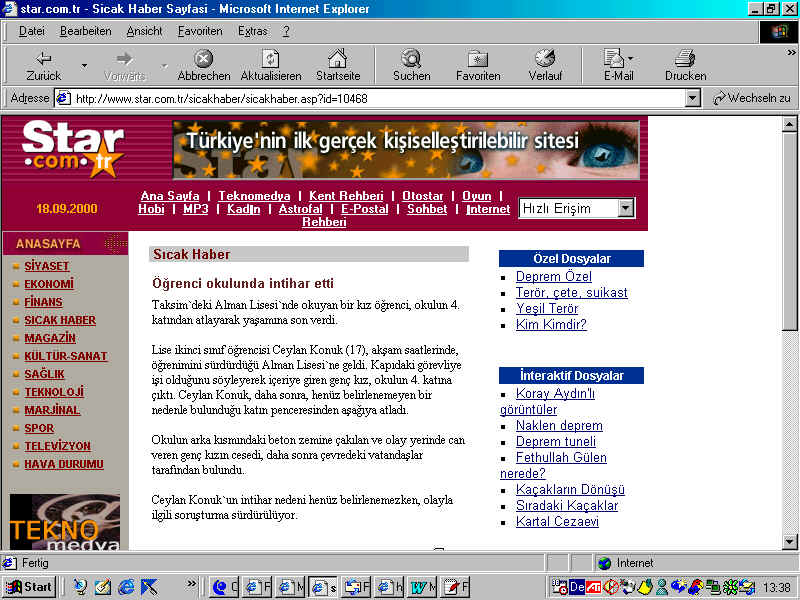Click the Zurück back arrow icon

coord(43,59)
